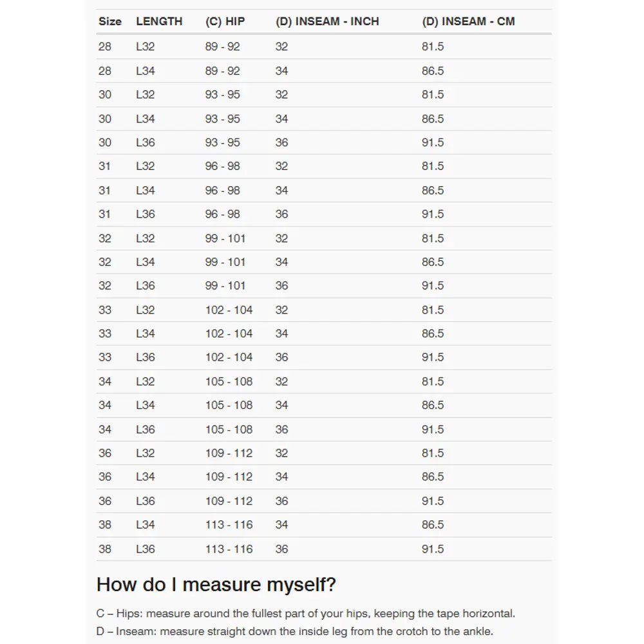Click 91.5 cm inseam in size 30 row
This screenshot has width=644, height=644.
(x=433, y=142)
